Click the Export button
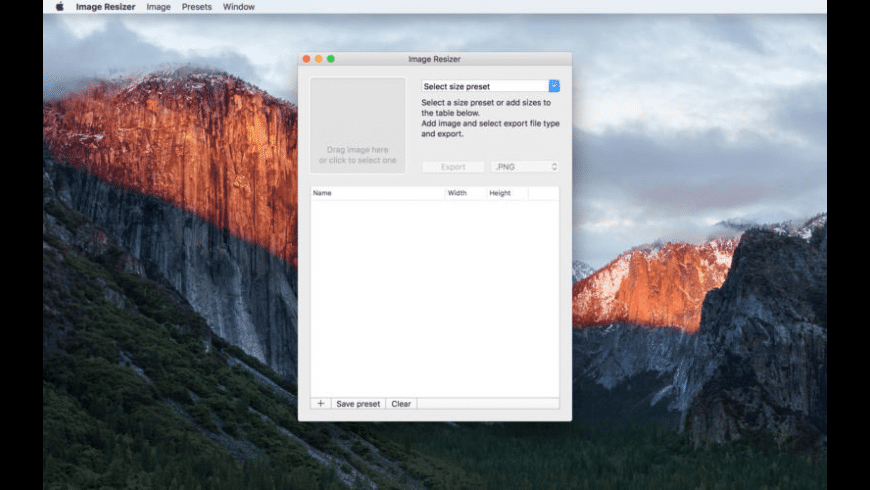 tap(453, 166)
